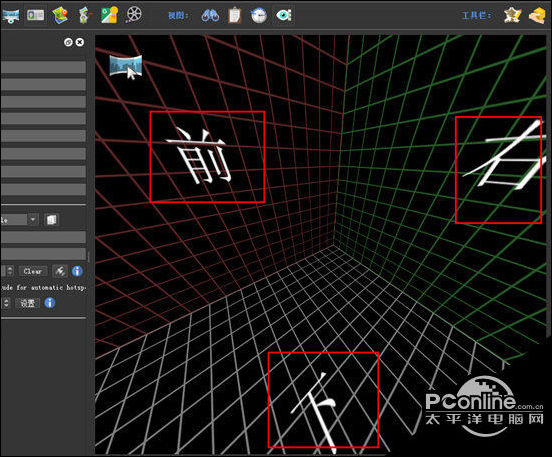Click the Clear button
This screenshot has height=457, width=552.
tap(33, 271)
